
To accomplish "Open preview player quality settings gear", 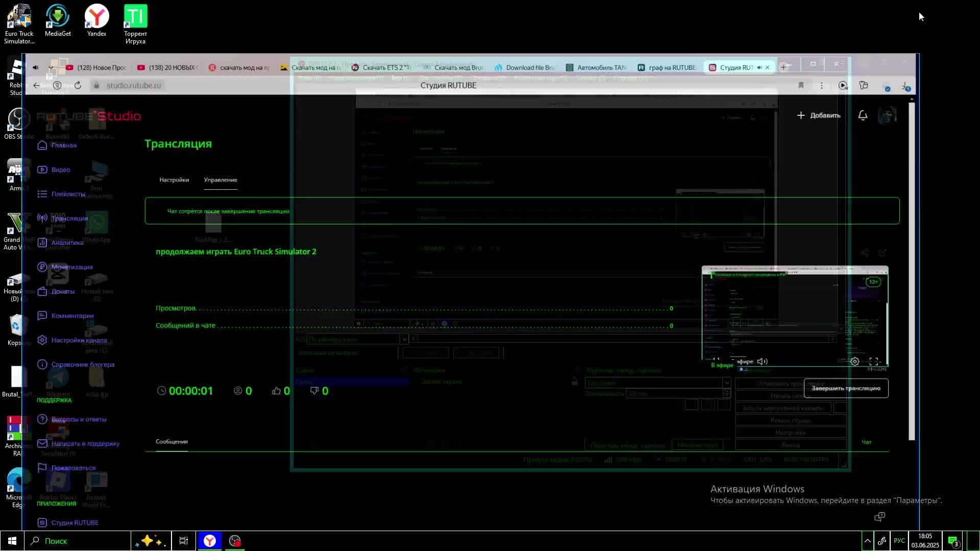I will 855,361.
